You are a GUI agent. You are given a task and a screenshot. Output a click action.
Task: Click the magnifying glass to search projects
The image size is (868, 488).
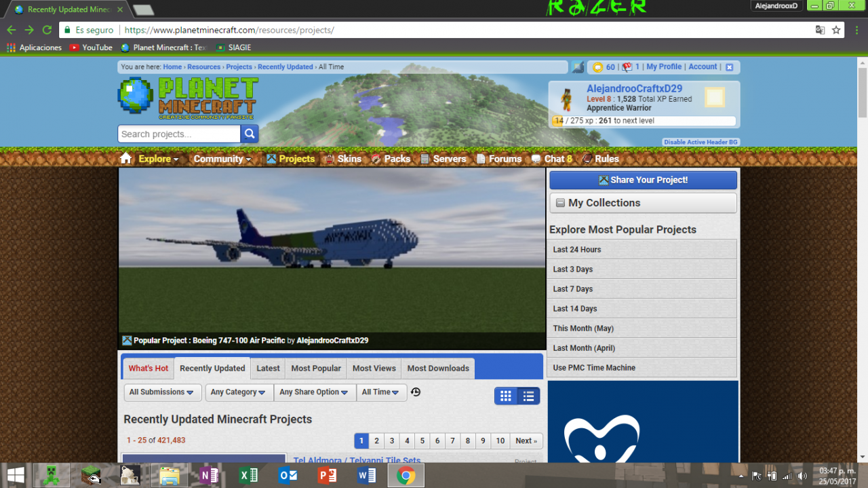point(249,134)
